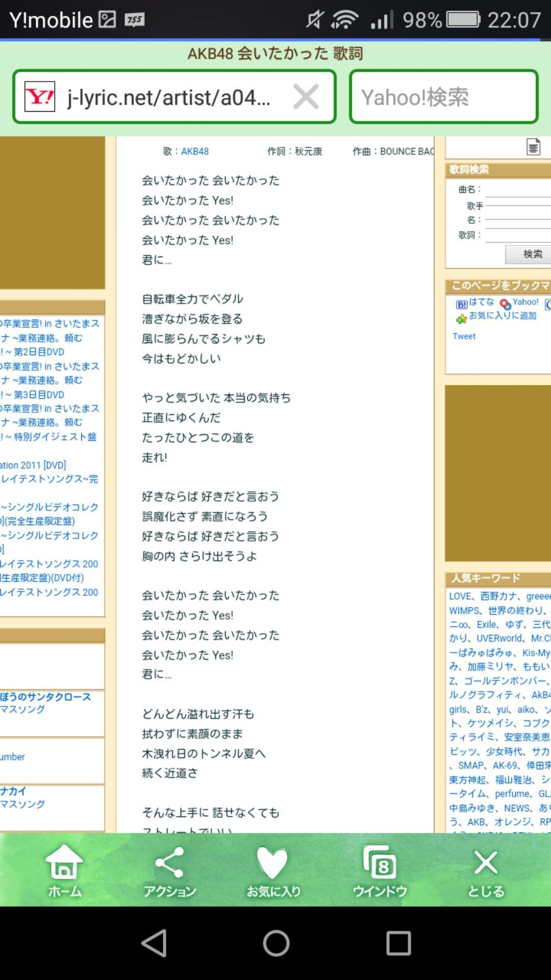Screen dimensions: 551x980
Task: Click the 中島みゆき、NEWS keyword line
Action: tap(500, 808)
